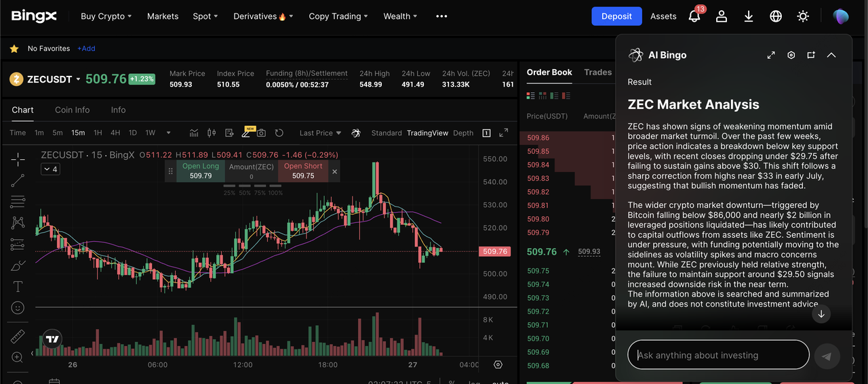The height and width of the screenshot is (384, 868).
Task: Select the ruler measure tool
Action: pos(18,336)
